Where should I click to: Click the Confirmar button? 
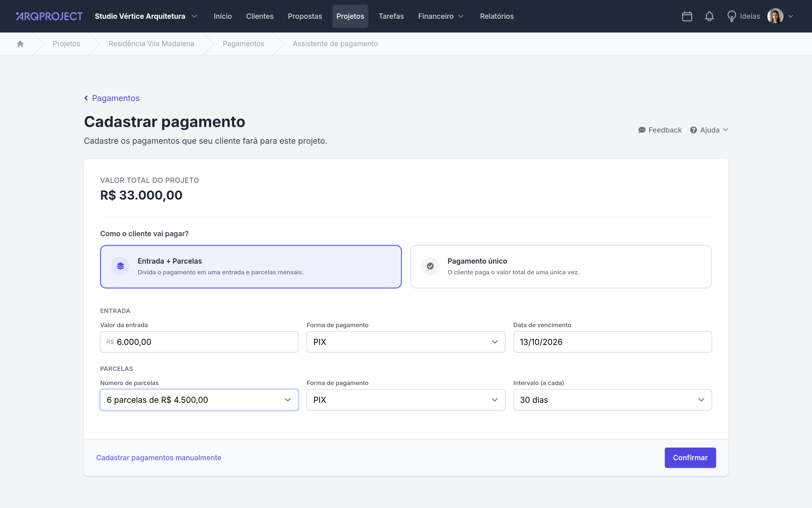(x=690, y=458)
